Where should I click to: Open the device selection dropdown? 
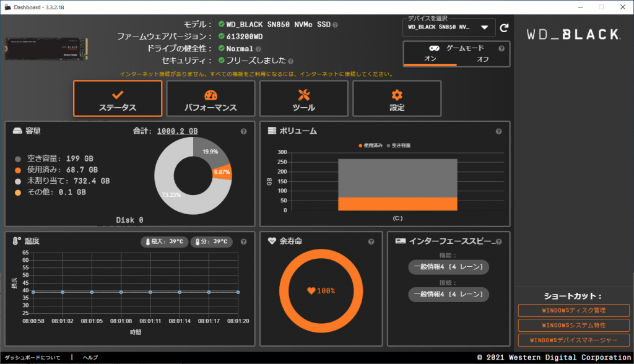[449, 27]
